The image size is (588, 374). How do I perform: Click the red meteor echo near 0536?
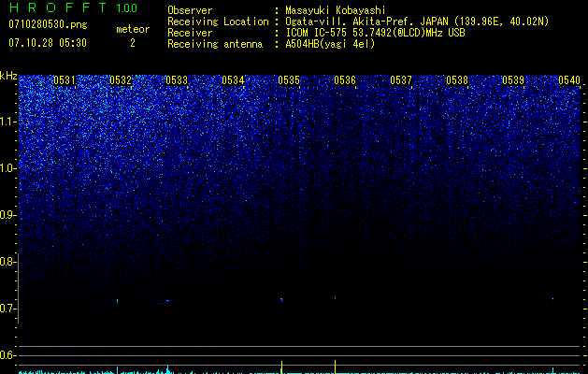(x=336, y=297)
